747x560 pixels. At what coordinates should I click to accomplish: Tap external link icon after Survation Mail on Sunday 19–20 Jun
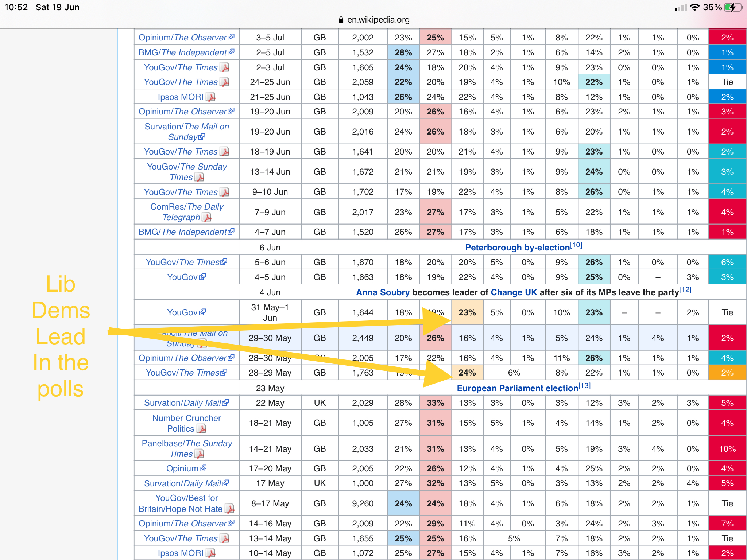202,136
